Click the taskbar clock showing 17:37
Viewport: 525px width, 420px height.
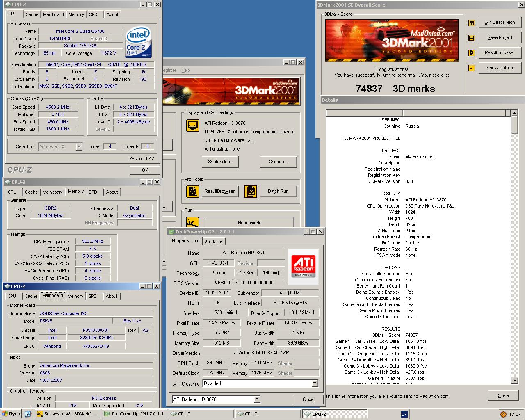pyautogui.click(x=515, y=414)
